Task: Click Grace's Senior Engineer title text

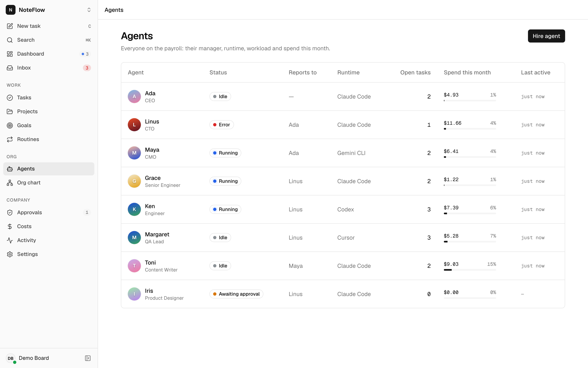Action: pyautogui.click(x=163, y=185)
